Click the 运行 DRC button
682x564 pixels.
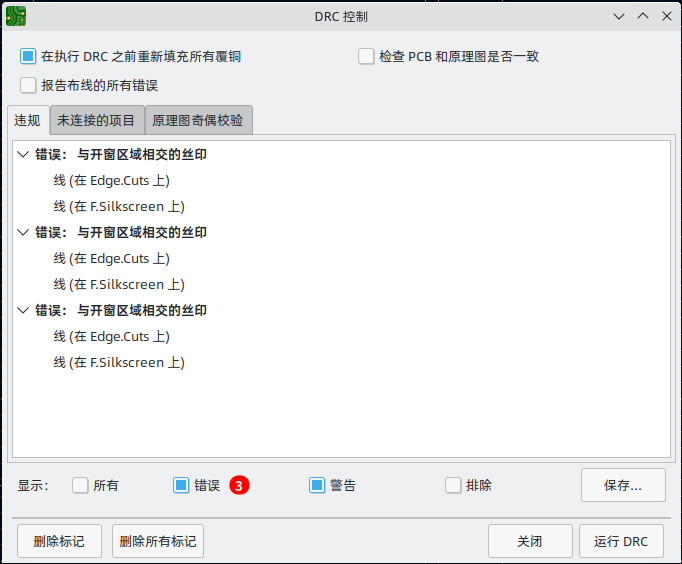620,541
